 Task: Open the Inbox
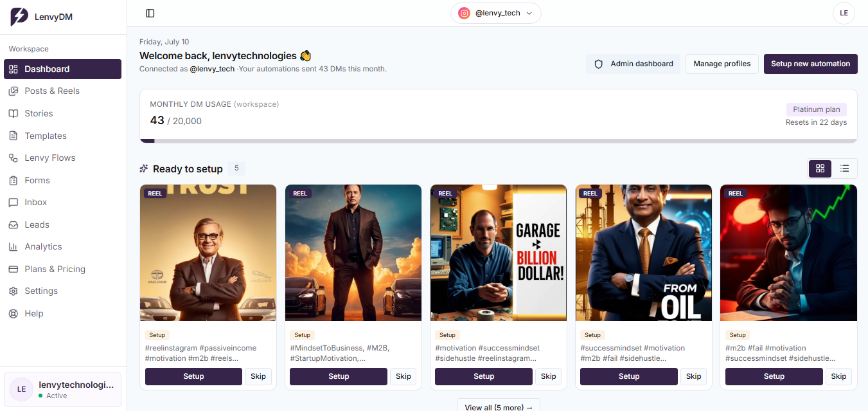point(62,202)
